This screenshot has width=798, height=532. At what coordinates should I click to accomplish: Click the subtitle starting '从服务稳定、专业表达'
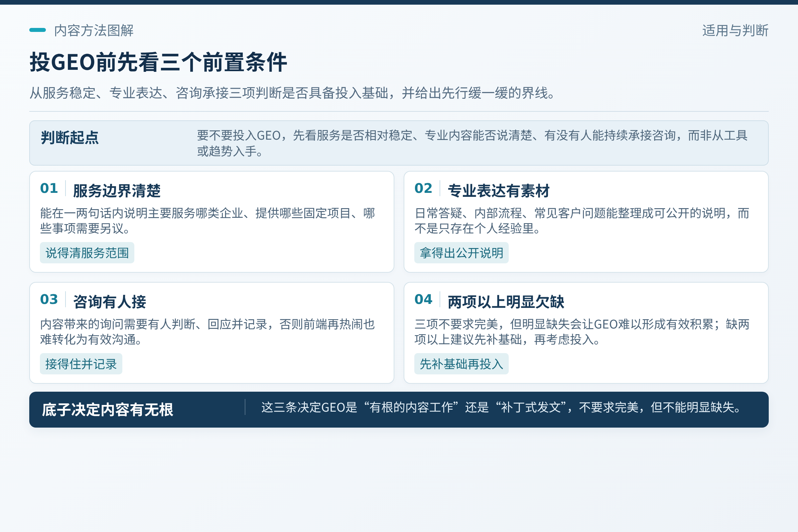coord(293,93)
